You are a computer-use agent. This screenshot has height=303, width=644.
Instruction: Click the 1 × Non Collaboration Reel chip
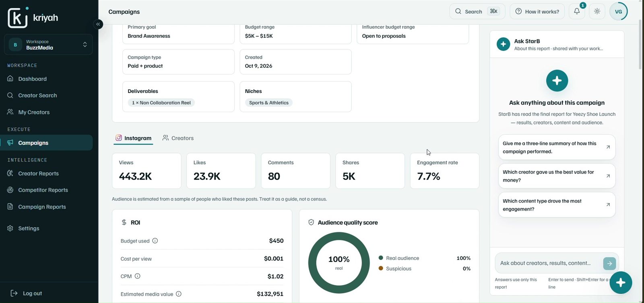(161, 103)
